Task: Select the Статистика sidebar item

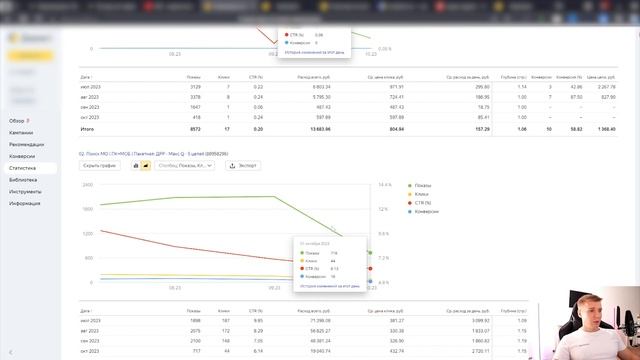Action: coord(31,168)
